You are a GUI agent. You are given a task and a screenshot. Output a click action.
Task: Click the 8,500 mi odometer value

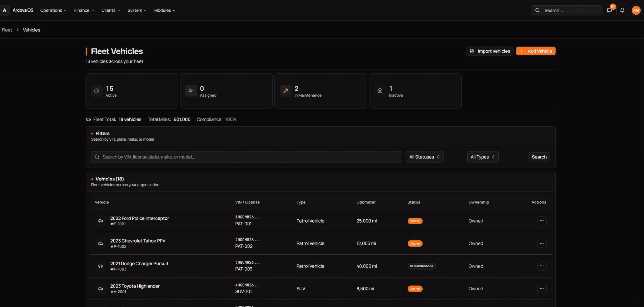[x=365, y=289]
